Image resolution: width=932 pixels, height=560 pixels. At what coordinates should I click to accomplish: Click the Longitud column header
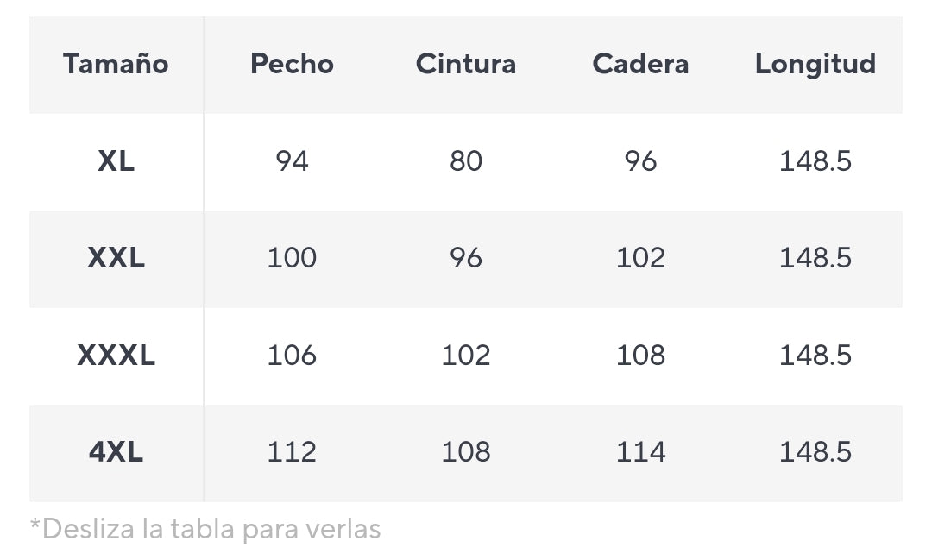(x=815, y=64)
